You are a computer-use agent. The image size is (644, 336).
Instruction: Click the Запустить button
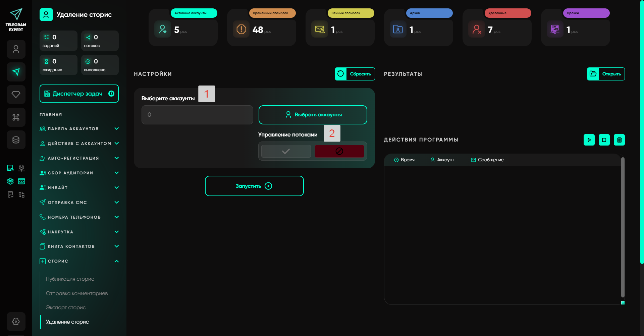coord(254,186)
